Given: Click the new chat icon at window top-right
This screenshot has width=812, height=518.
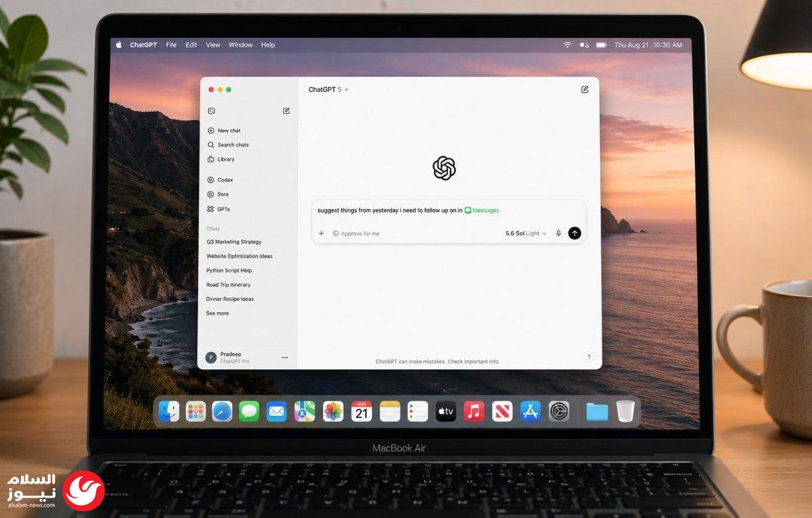Looking at the screenshot, I should pyautogui.click(x=585, y=89).
